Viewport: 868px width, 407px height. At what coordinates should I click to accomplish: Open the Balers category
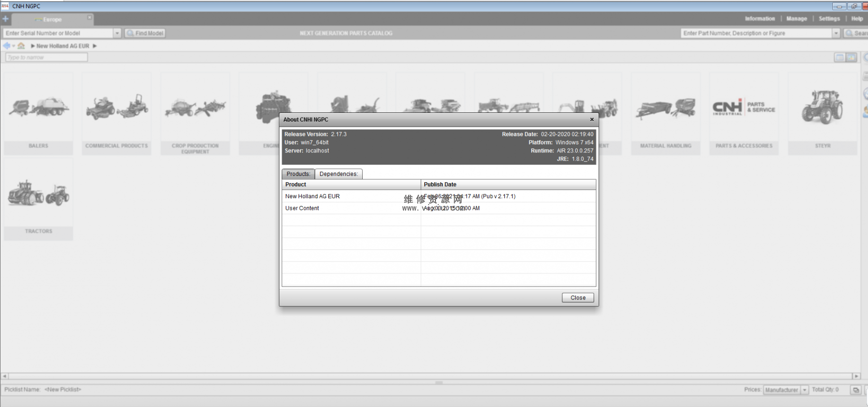point(39,114)
